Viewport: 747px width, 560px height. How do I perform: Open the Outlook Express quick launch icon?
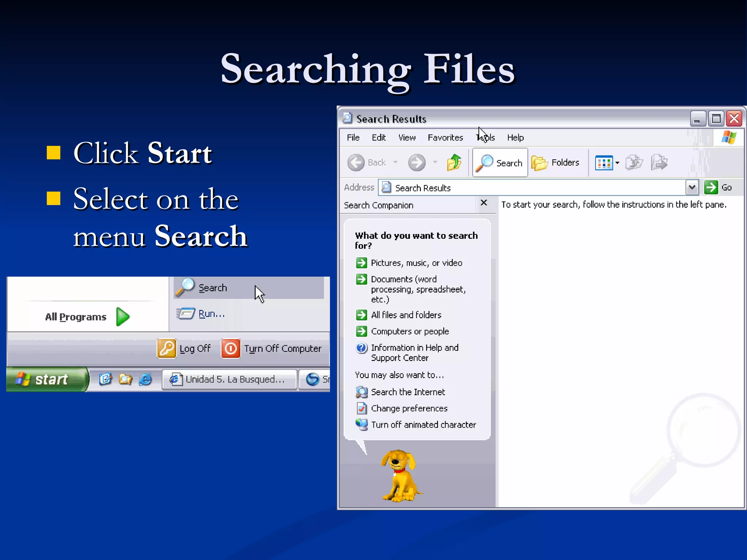pyautogui.click(x=105, y=380)
